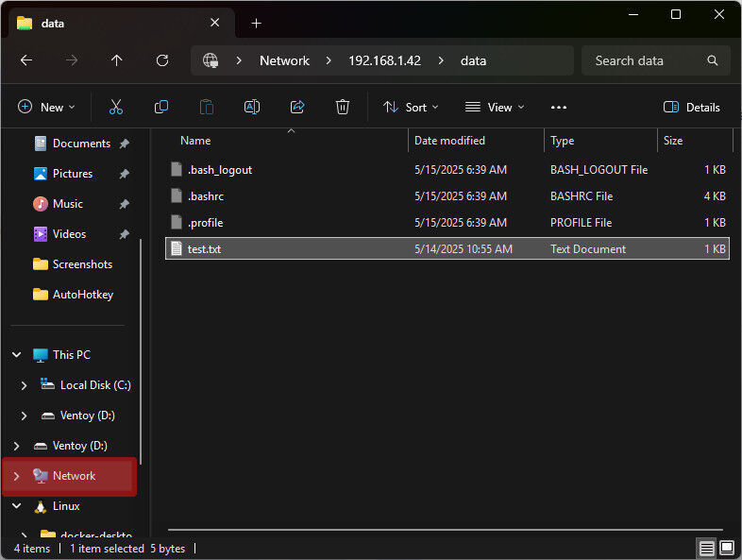Go up one directory level
The image size is (742, 560).
point(117,60)
